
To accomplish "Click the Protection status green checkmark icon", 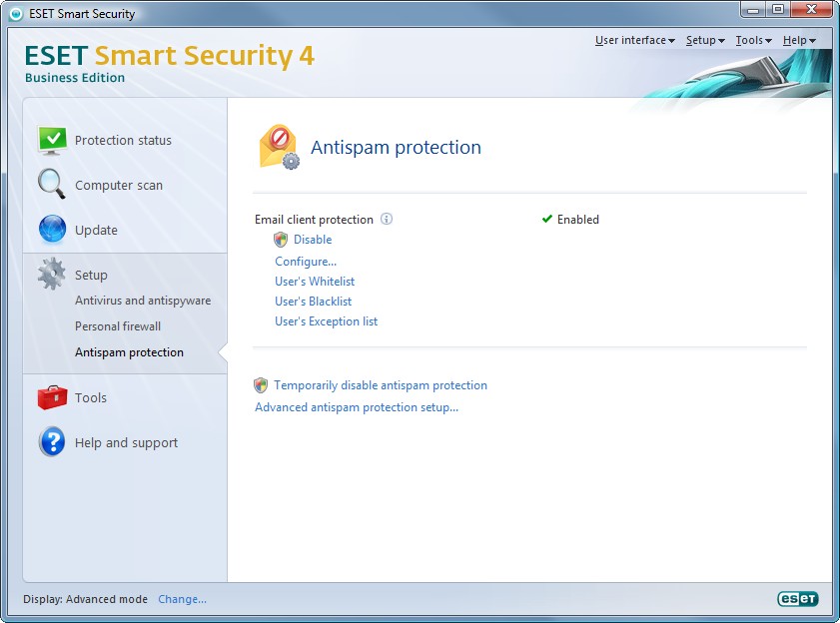I will (x=52, y=141).
